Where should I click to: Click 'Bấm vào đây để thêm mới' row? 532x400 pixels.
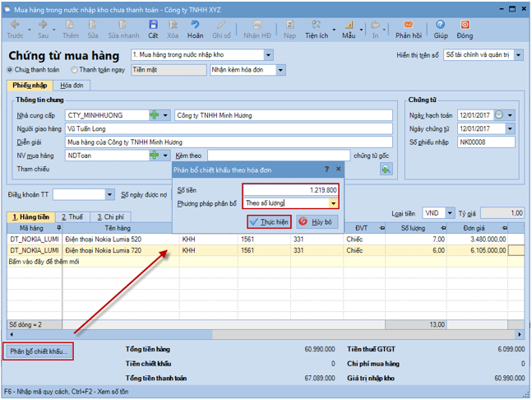(266, 262)
